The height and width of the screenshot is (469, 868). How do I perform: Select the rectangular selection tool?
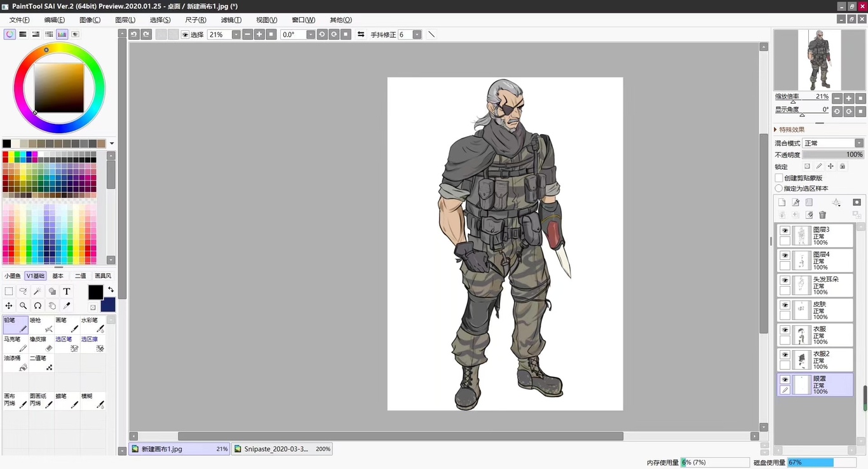point(9,291)
